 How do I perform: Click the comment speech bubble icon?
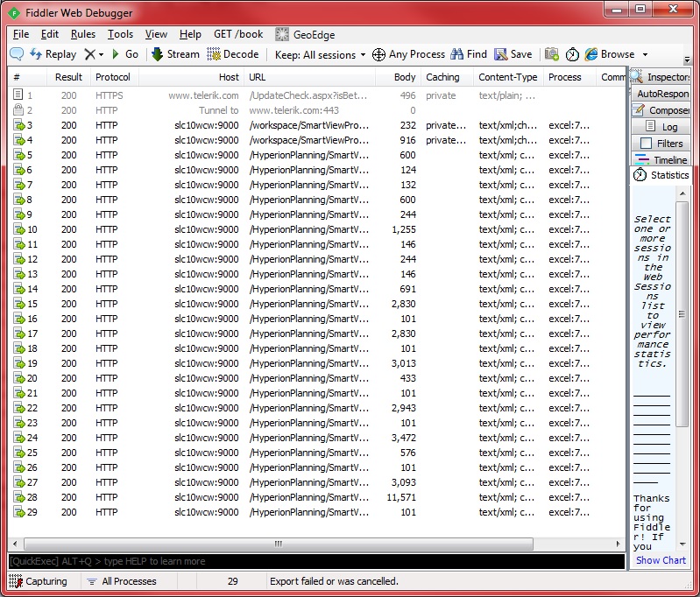[x=17, y=54]
